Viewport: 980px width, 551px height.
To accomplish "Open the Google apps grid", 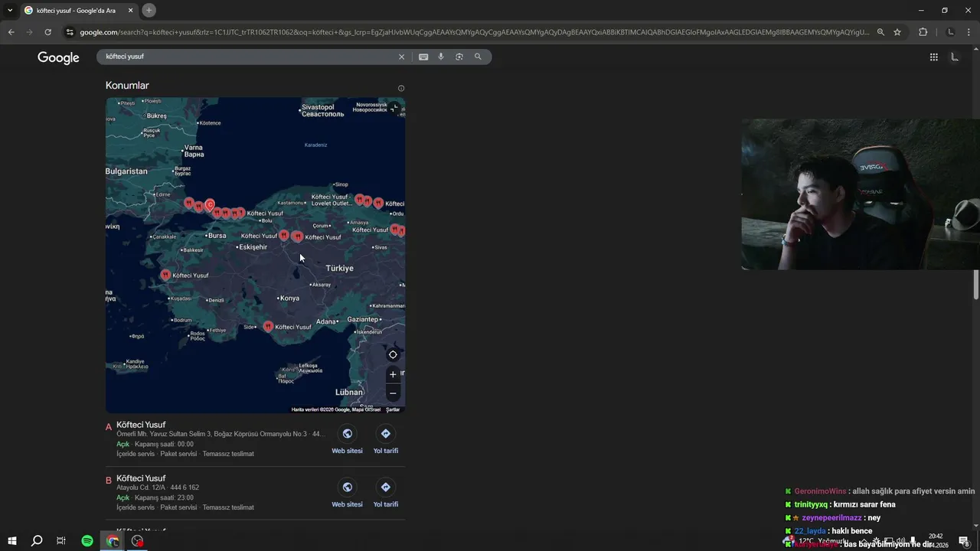I will pyautogui.click(x=934, y=57).
